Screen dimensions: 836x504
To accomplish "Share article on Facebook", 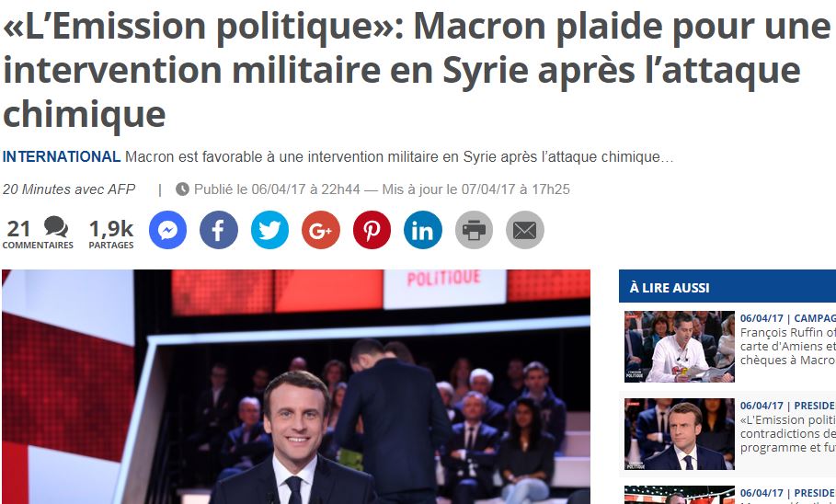I will [x=219, y=230].
